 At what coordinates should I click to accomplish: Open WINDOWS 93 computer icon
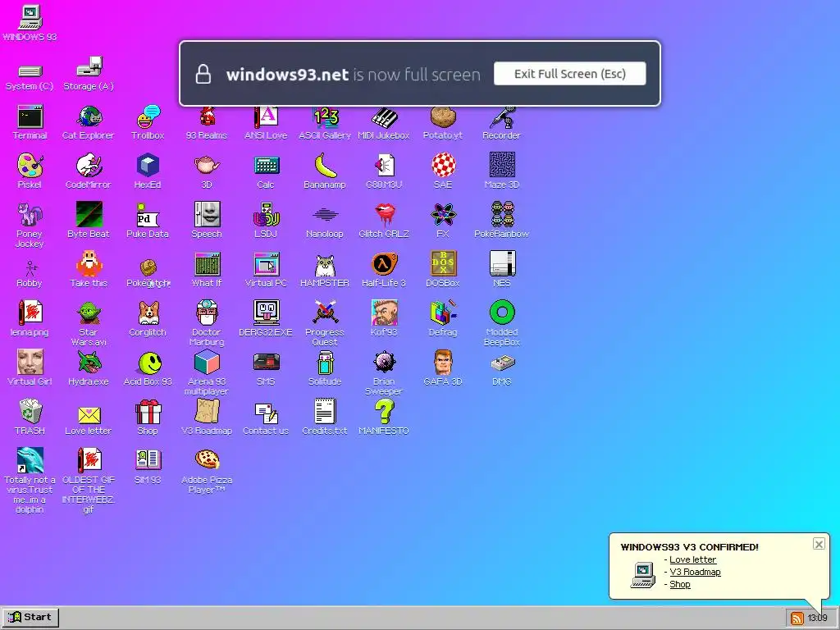click(30, 18)
